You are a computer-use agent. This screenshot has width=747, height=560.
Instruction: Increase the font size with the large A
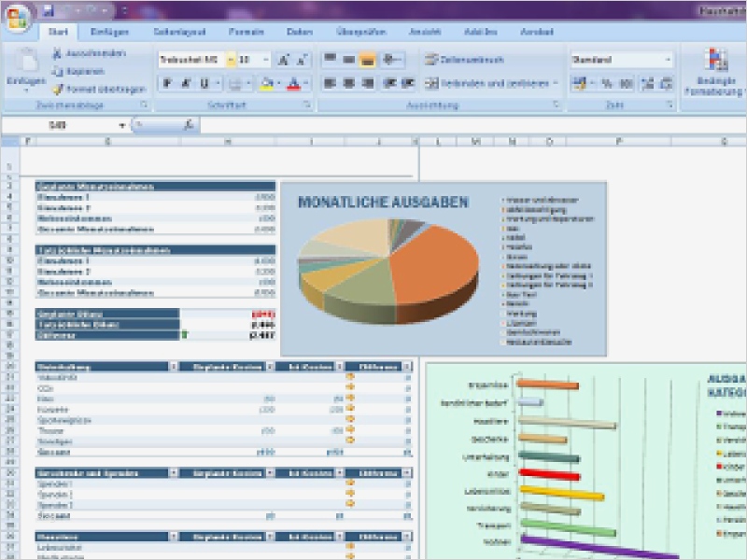click(x=284, y=60)
